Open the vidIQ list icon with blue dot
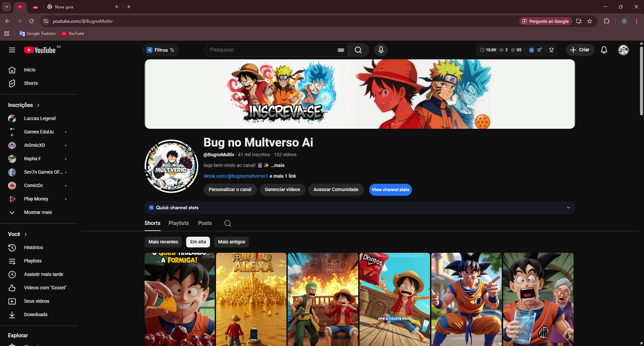The image size is (644, 346). click(539, 50)
